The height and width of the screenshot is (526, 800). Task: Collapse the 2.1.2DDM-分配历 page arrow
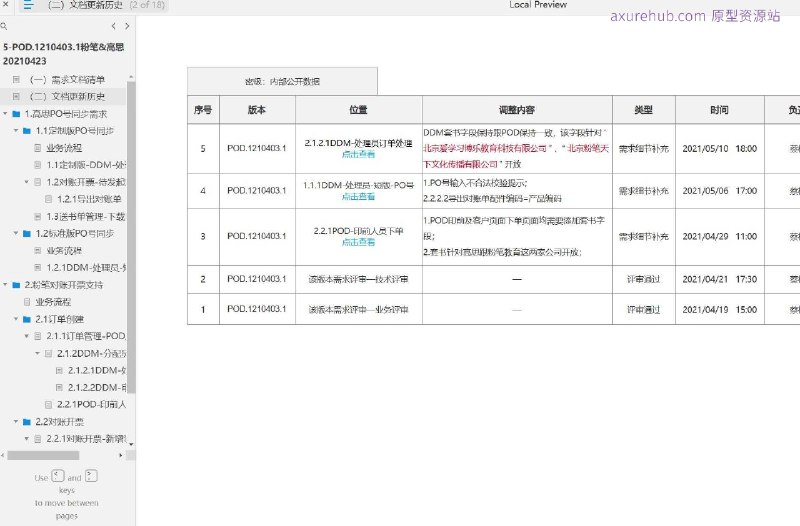[x=37, y=354]
